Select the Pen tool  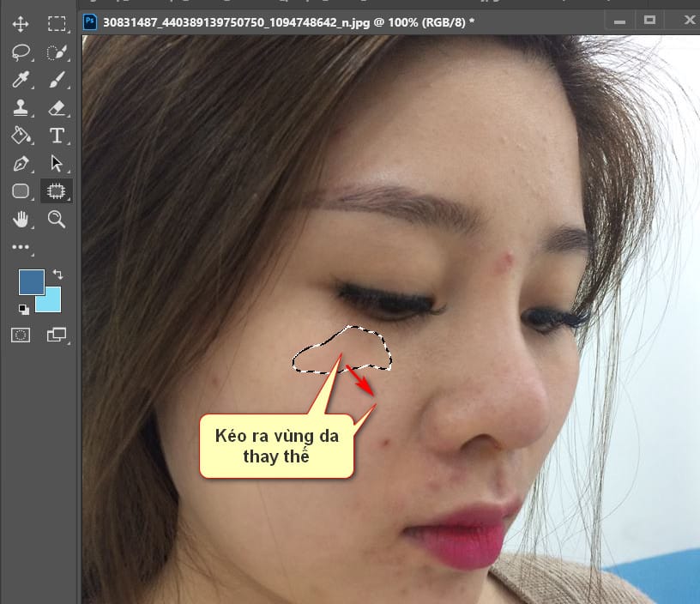[22, 163]
